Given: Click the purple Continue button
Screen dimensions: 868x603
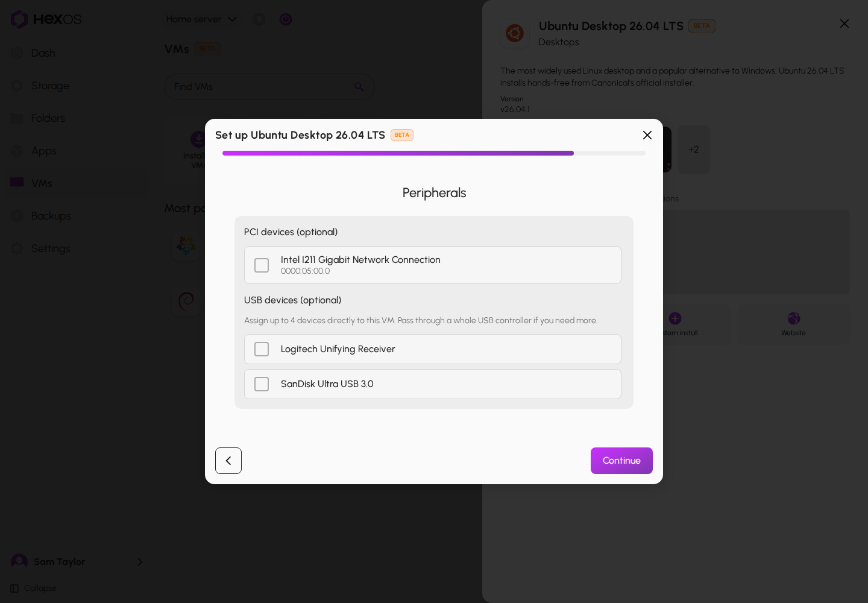Looking at the screenshot, I should 621,461.
